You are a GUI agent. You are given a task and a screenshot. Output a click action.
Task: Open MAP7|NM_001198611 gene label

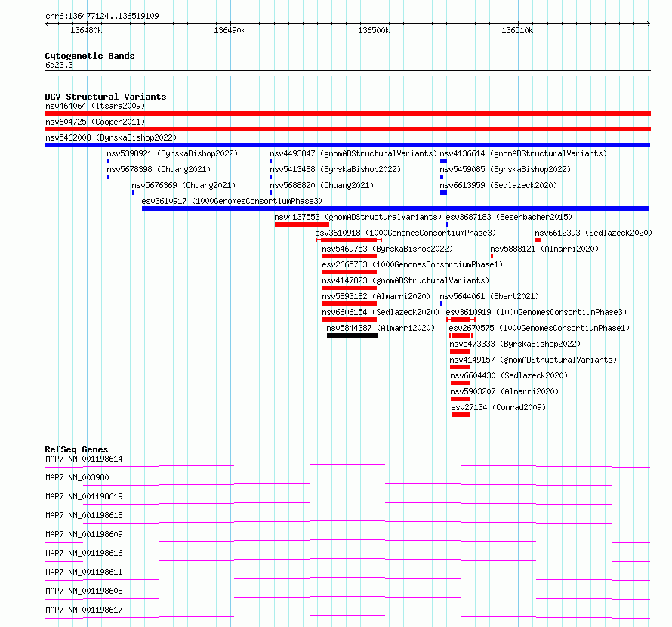84,572
